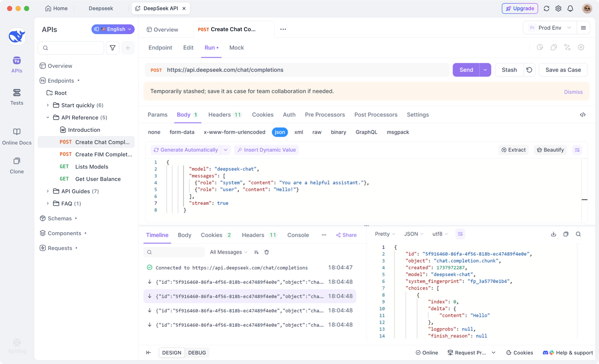The width and height of the screenshot is (599, 364).
Task: Click Save as Case button
Action: click(x=563, y=70)
